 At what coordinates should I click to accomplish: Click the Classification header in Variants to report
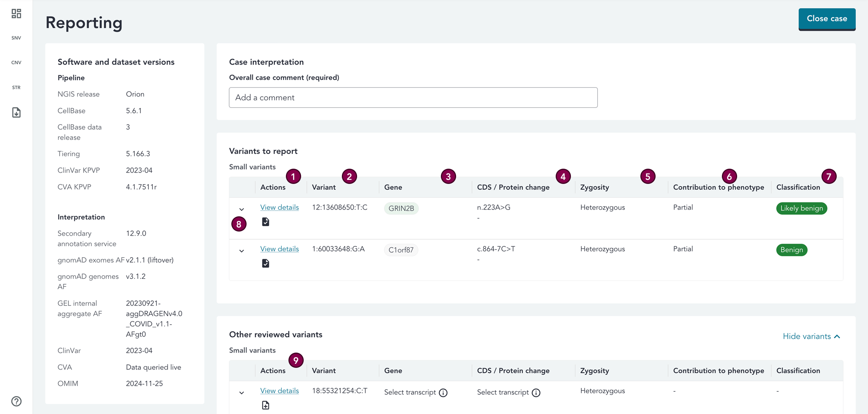click(798, 187)
